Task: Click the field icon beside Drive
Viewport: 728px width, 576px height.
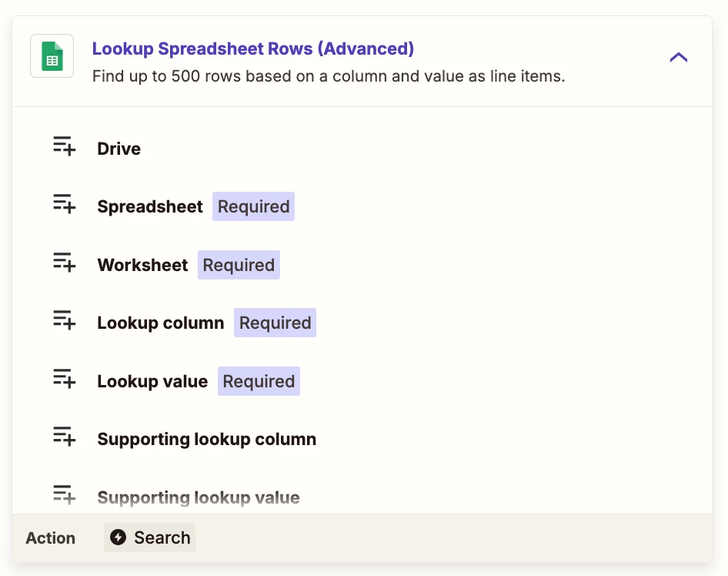Action: point(64,146)
